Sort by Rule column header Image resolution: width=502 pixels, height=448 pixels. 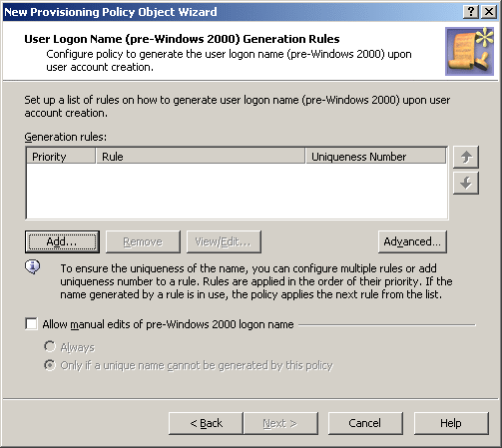(x=201, y=157)
